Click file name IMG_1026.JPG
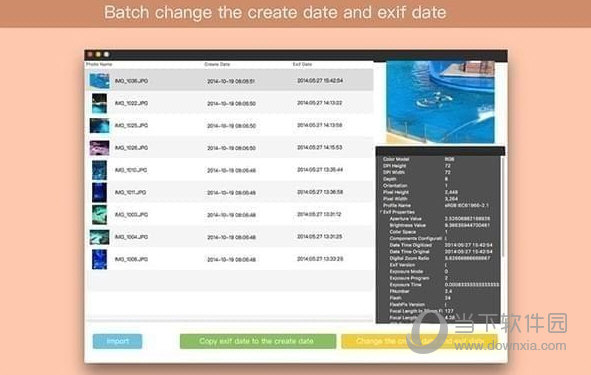The image size is (591, 375). (131, 148)
